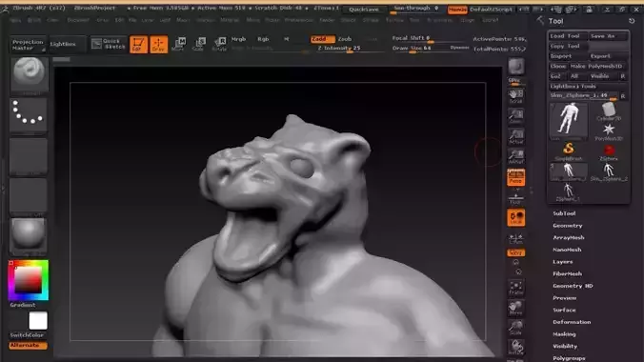Select the Cylinder3D tool
The height and width of the screenshot is (362, 644).
click(608, 111)
